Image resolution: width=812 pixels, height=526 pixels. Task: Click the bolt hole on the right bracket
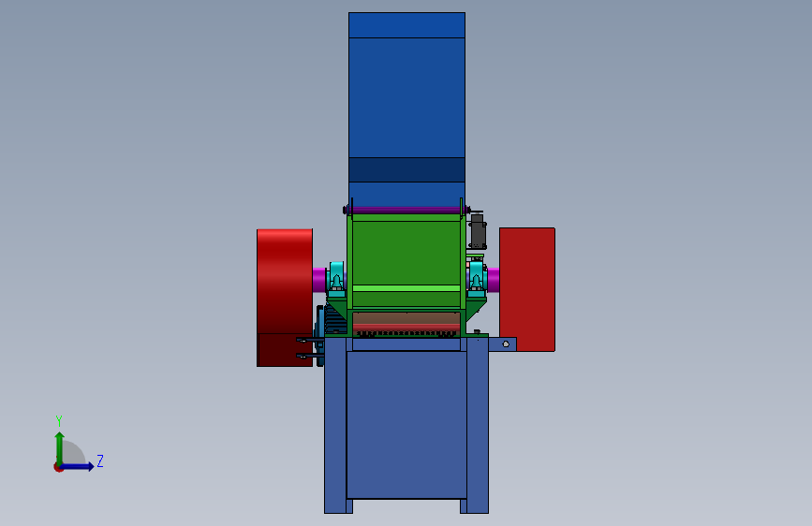(x=506, y=344)
